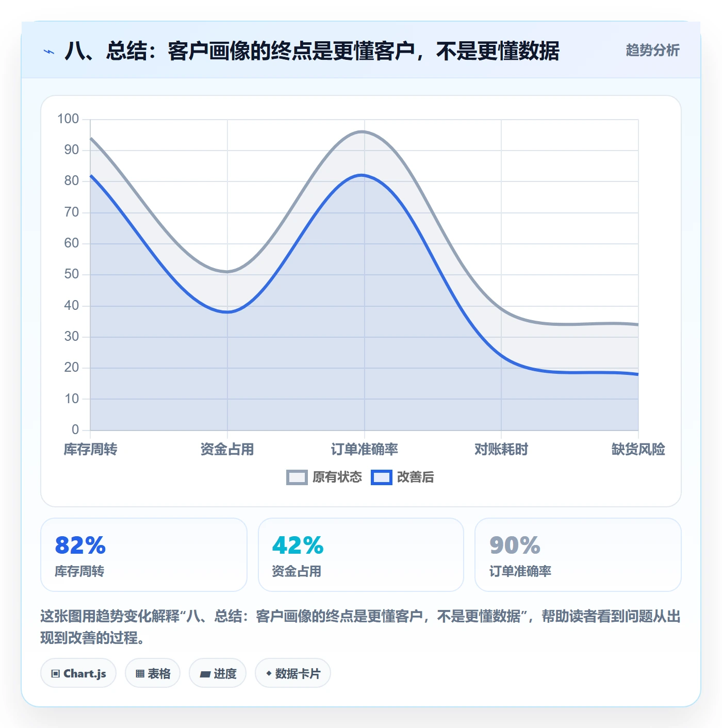This screenshot has width=722, height=728.
Task: Open the 90% 订单准确率 stat card
Action: [x=578, y=555]
